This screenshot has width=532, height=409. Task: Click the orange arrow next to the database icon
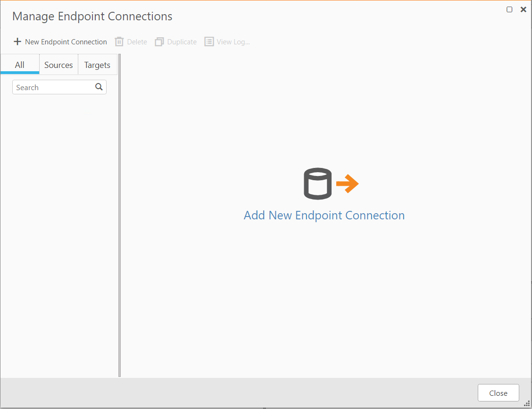[347, 184]
